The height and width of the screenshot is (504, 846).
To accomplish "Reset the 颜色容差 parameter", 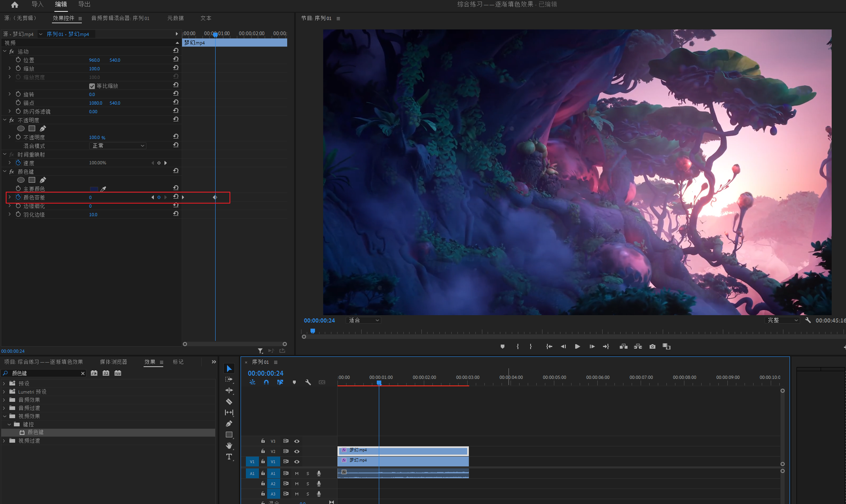I will click(176, 197).
